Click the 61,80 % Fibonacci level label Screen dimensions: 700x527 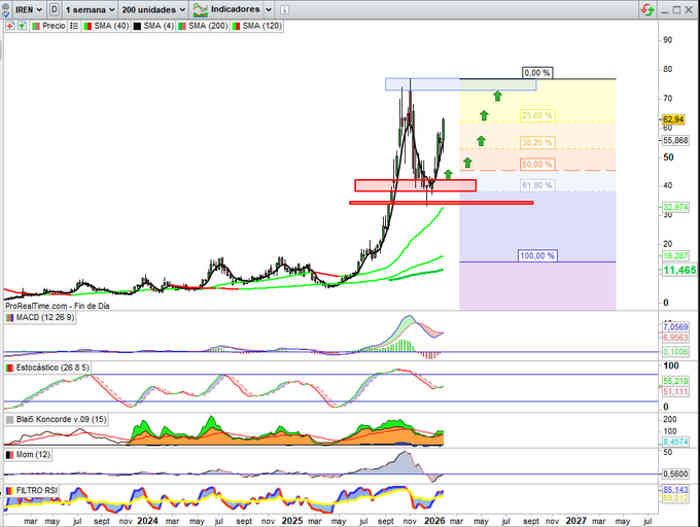tap(537, 185)
